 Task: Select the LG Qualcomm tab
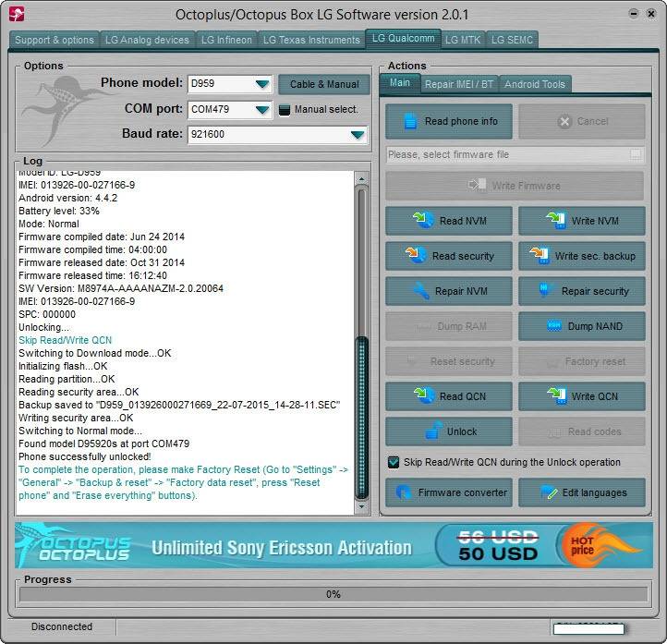click(x=404, y=39)
